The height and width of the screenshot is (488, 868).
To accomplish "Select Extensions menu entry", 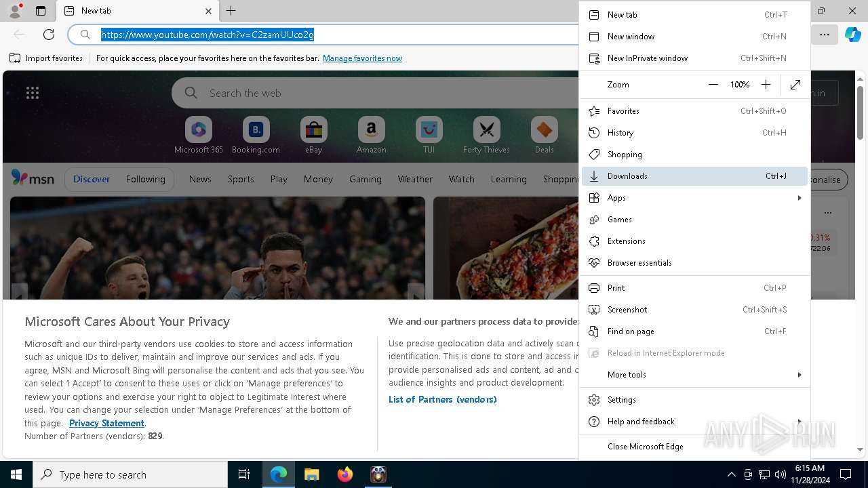I will coord(694,241).
